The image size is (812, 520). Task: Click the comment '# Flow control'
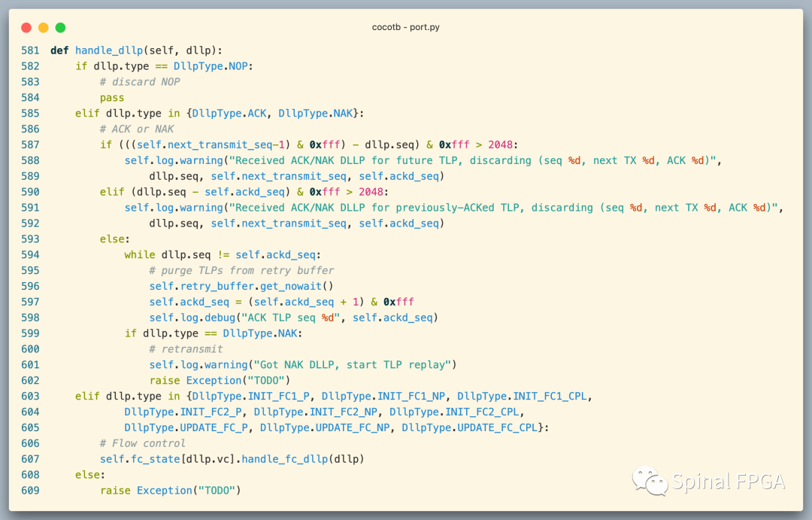click(142, 443)
